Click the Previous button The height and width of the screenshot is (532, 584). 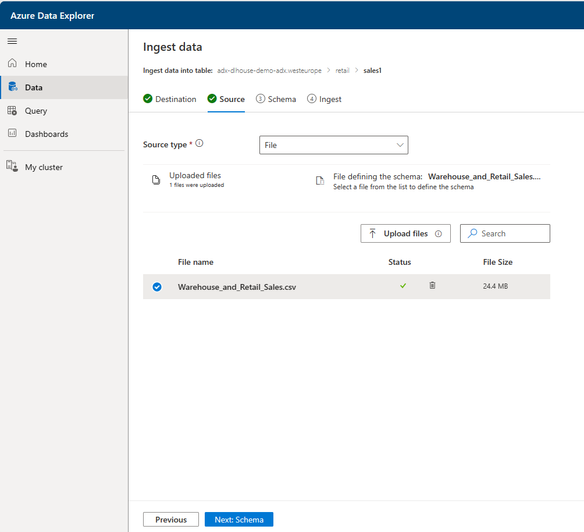(171, 519)
